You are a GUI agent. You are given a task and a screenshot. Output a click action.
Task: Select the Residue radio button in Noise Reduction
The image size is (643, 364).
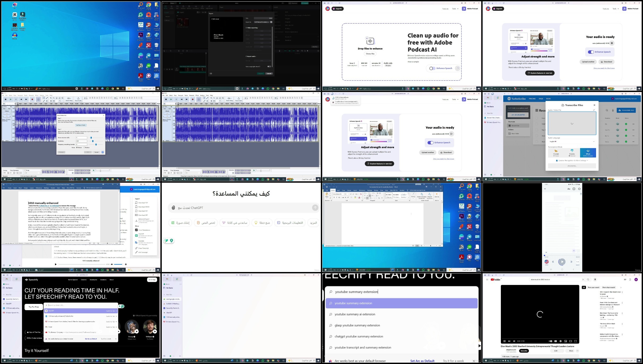(x=84, y=147)
